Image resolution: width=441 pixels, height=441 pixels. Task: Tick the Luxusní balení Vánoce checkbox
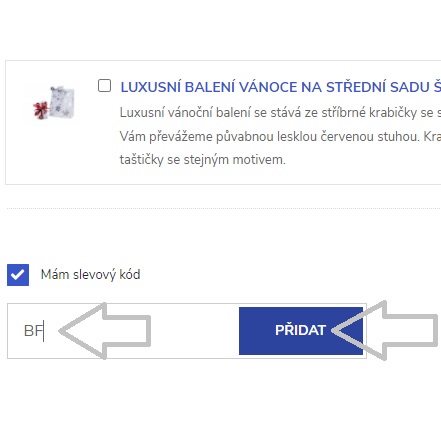104,86
